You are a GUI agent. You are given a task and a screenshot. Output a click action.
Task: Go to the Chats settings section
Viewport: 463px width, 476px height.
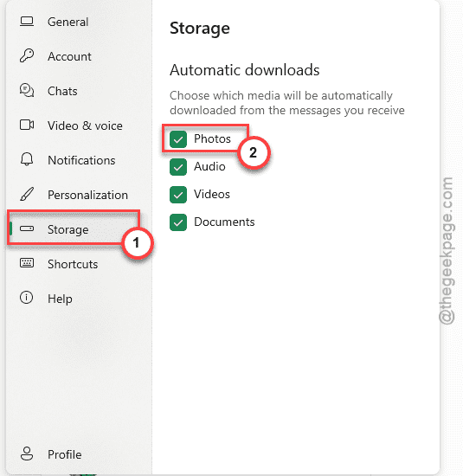62,91
